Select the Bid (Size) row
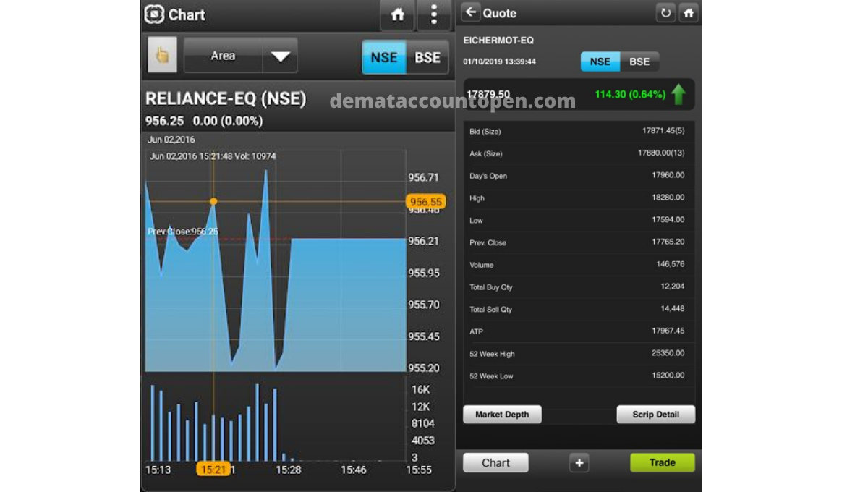Image resolution: width=868 pixels, height=492 pixels. click(579, 131)
